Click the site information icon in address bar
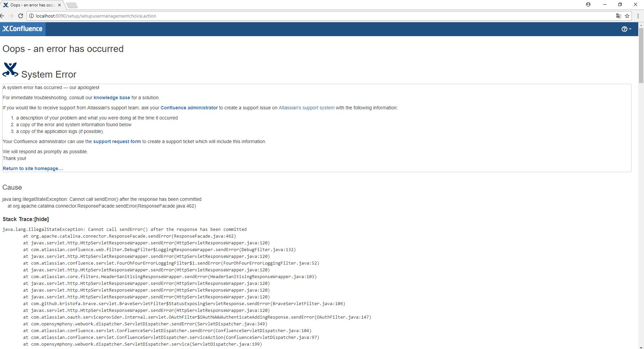Screen dimensions: 644x349 (x=31, y=16)
